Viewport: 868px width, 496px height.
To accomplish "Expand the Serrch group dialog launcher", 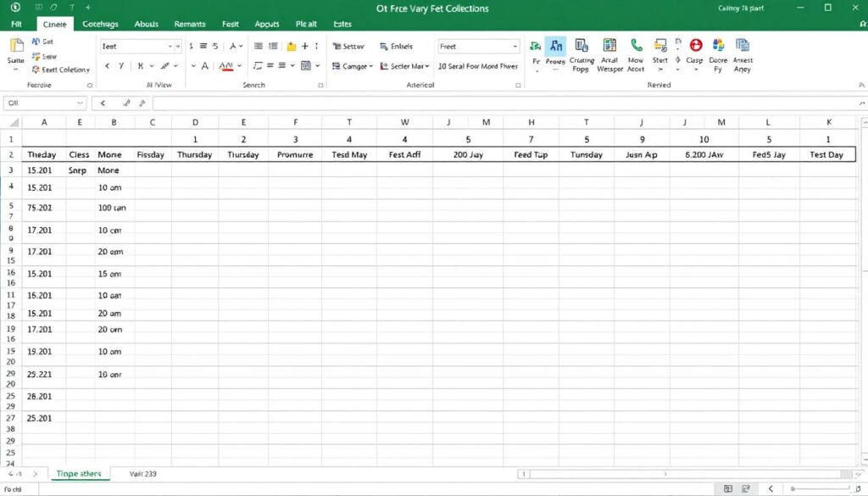I will (x=320, y=86).
